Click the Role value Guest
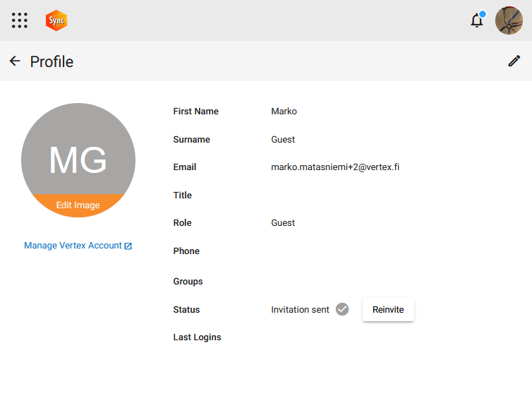The image size is (532, 396). click(x=283, y=223)
